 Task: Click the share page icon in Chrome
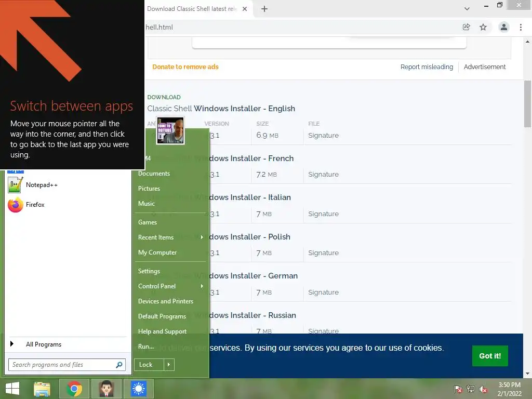pyautogui.click(x=466, y=27)
